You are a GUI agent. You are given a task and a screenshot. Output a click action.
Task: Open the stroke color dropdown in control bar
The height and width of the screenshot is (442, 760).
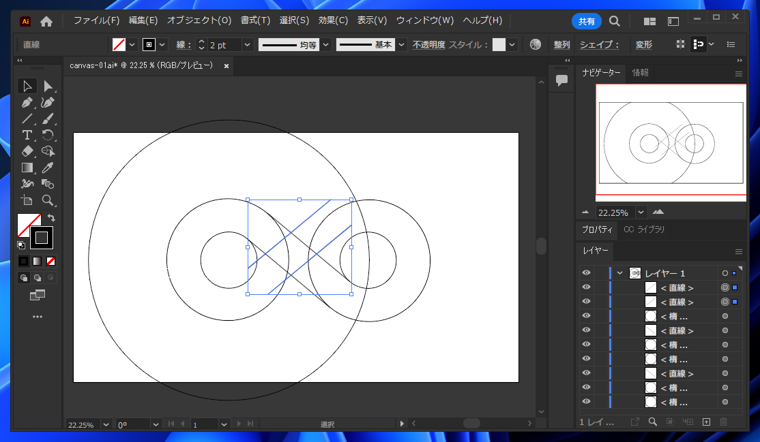162,45
